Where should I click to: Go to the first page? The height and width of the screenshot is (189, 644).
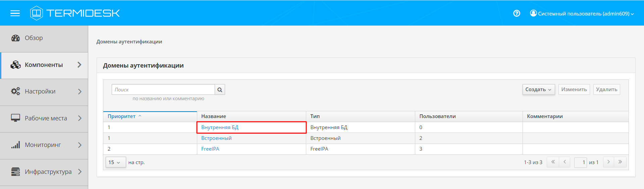(x=553, y=162)
